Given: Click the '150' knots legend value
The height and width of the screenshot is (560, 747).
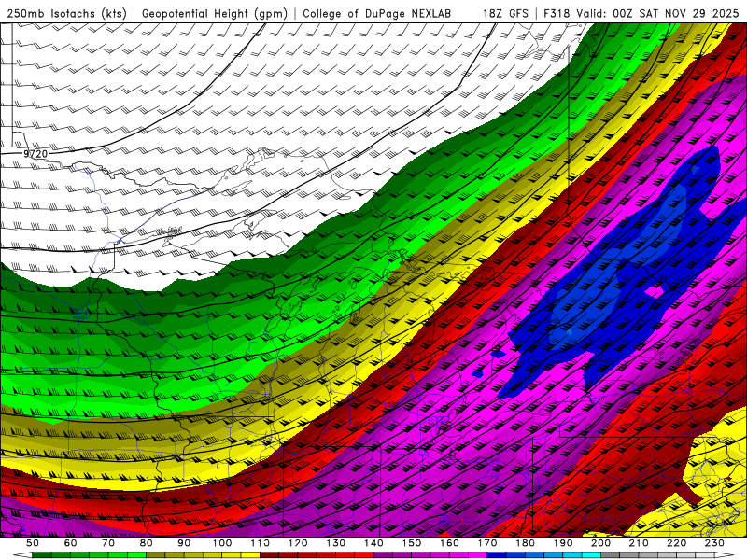Looking at the screenshot, I should tap(412, 543).
